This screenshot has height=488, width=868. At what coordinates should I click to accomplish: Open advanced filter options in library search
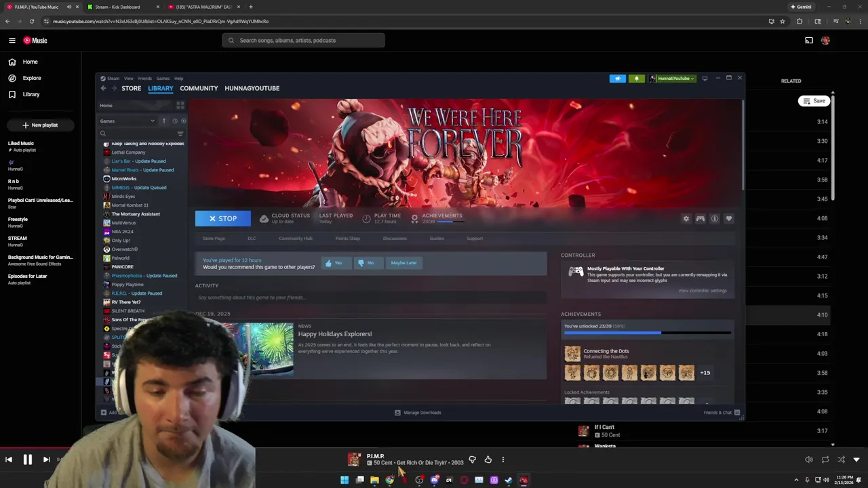(x=180, y=134)
